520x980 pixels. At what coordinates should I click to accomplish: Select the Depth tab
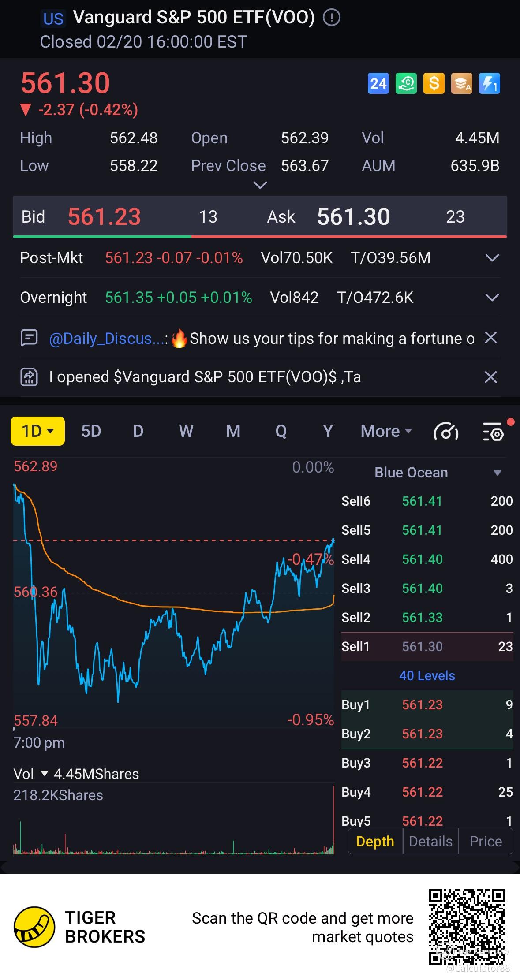click(375, 841)
